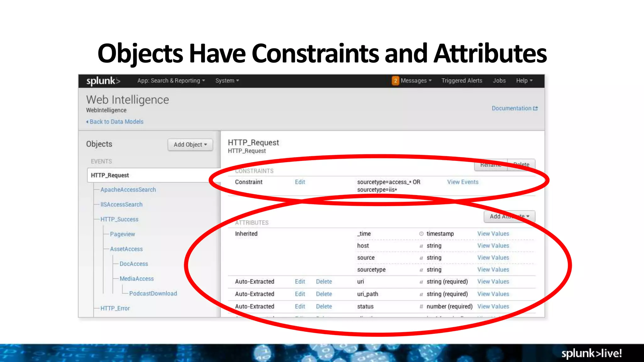Image resolution: width=644 pixels, height=362 pixels.
Task: Edit the uri attribute
Action: pos(300,282)
